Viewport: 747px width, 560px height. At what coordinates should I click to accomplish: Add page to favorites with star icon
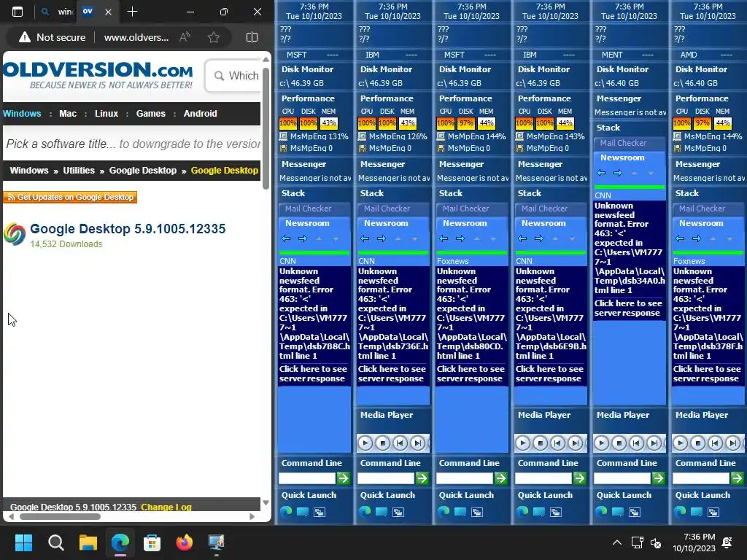pyautogui.click(x=214, y=37)
